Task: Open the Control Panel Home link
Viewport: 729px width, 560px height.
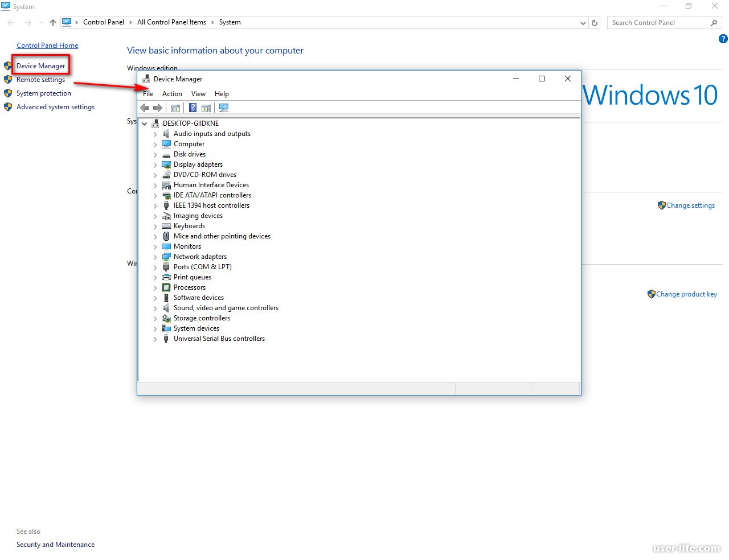Action: pos(47,46)
